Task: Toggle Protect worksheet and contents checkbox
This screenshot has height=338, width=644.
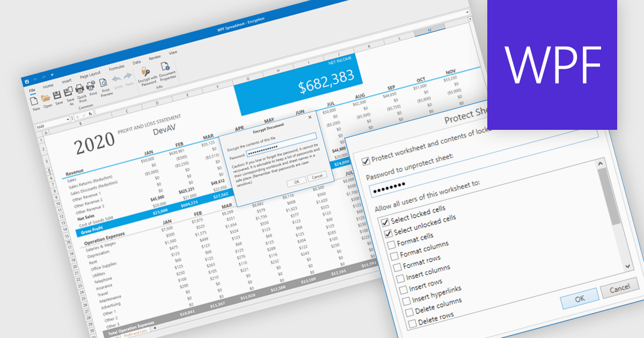Action: point(366,160)
